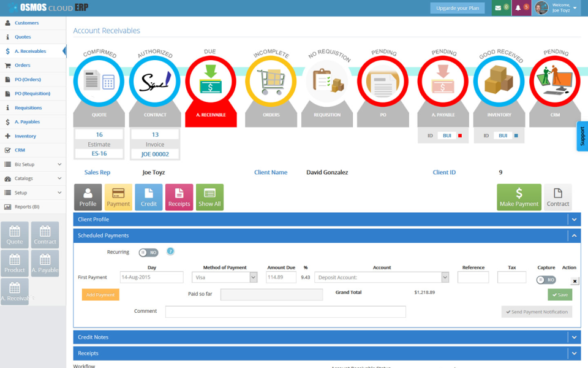Open the A. Receivable invoice workflow icon

pos(211,81)
